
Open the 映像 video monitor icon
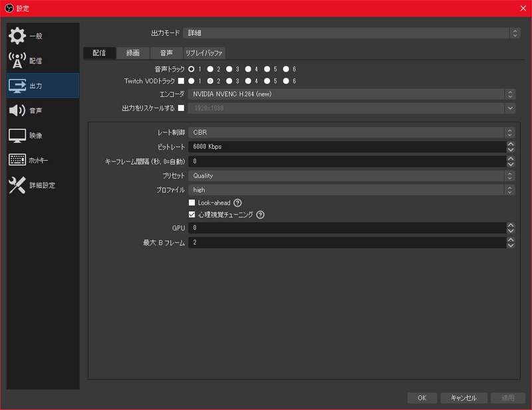click(x=17, y=136)
